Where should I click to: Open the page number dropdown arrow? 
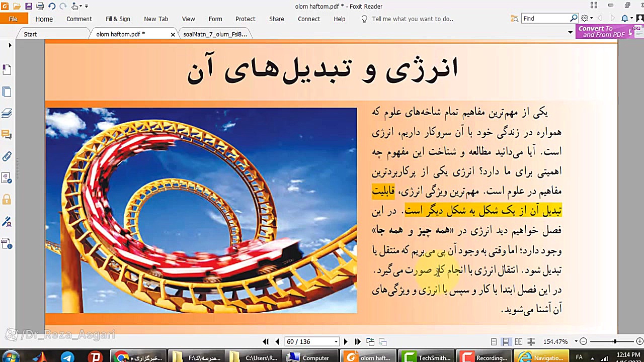(x=336, y=342)
